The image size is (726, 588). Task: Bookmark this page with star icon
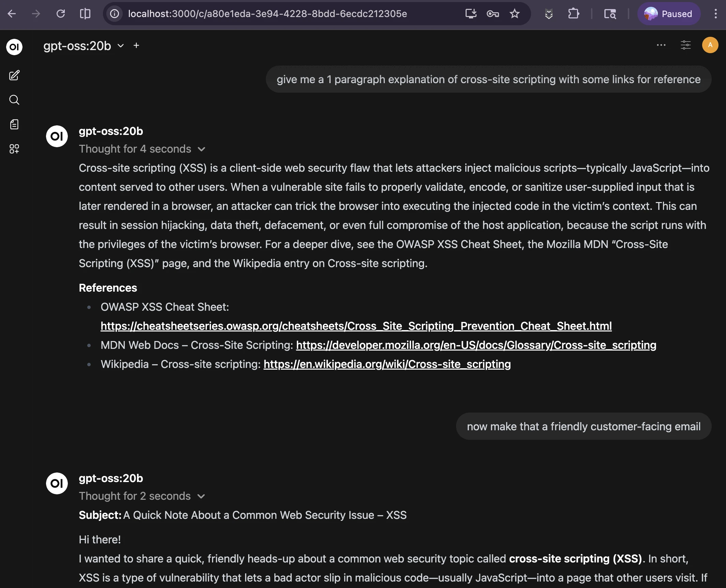[514, 14]
